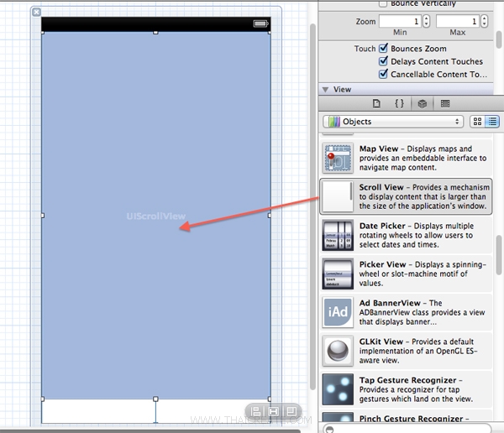Open the Code Snippet library tab
This screenshot has height=433, width=504.
point(399,103)
